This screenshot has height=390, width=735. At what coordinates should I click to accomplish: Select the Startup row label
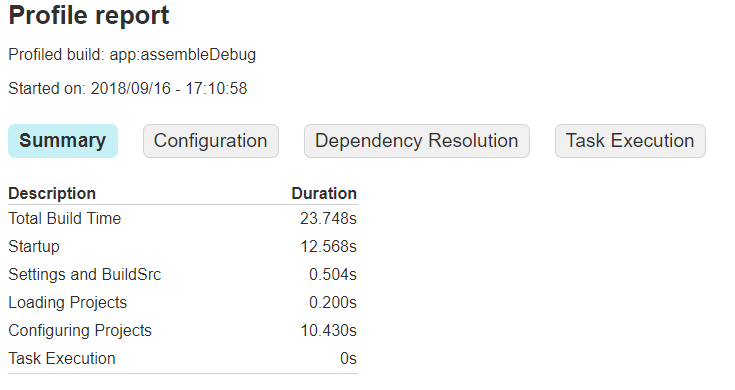coord(34,247)
